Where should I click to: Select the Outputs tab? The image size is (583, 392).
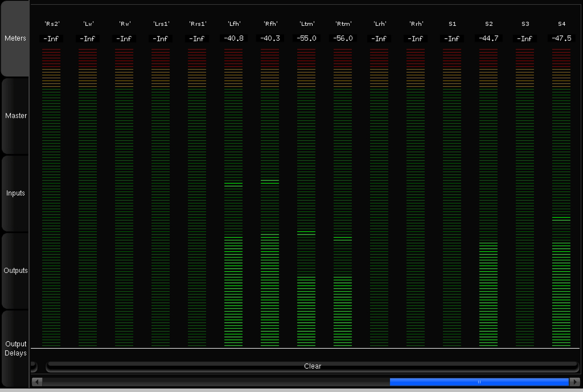tap(15, 271)
